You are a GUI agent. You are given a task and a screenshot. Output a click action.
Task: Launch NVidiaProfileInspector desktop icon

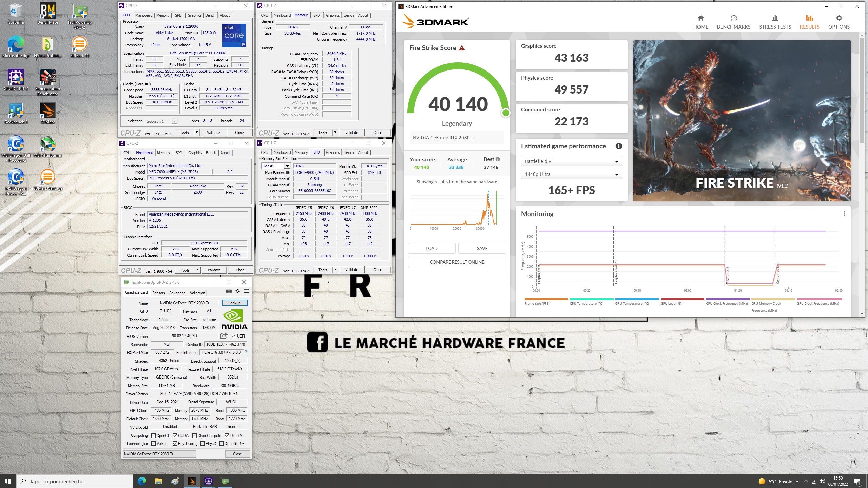pyautogui.click(x=47, y=47)
